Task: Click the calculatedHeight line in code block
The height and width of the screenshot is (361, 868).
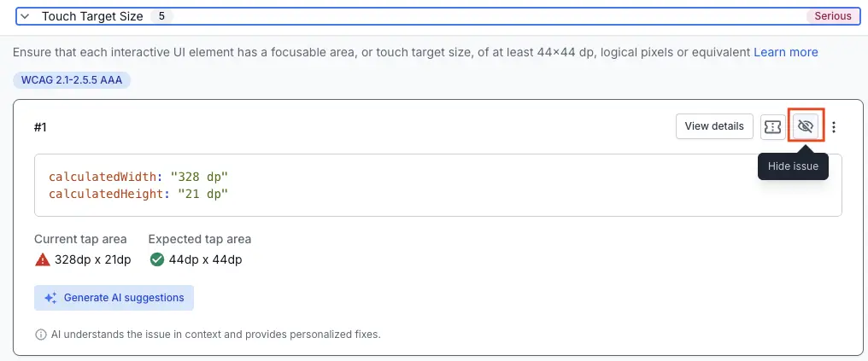Action: pyautogui.click(x=138, y=194)
